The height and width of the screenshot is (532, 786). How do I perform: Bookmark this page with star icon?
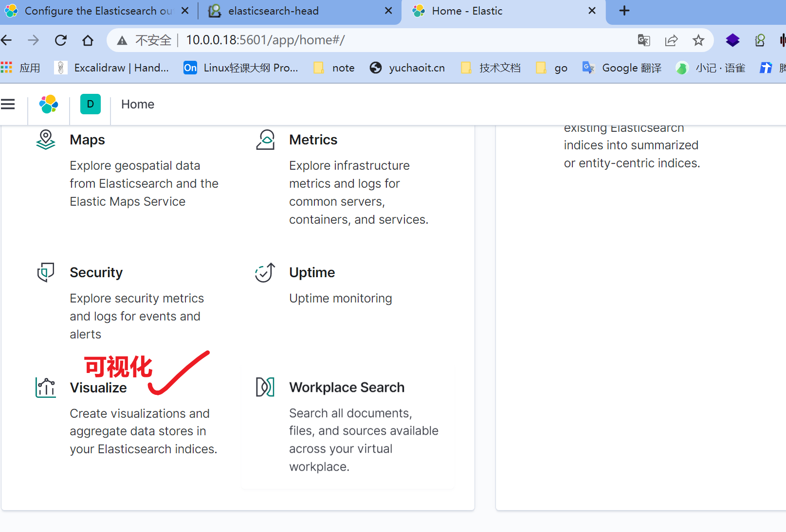pyautogui.click(x=698, y=40)
